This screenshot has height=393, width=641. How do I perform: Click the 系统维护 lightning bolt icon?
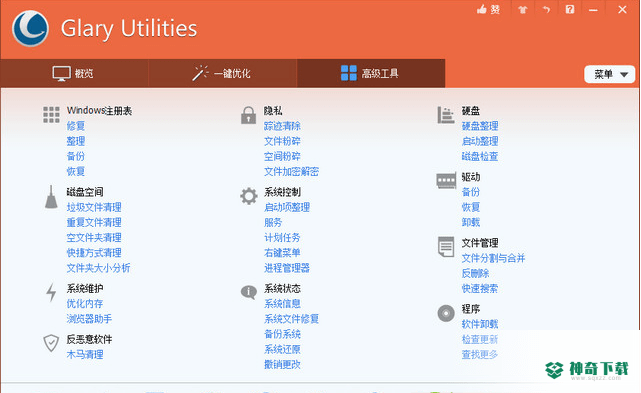point(51,292)
